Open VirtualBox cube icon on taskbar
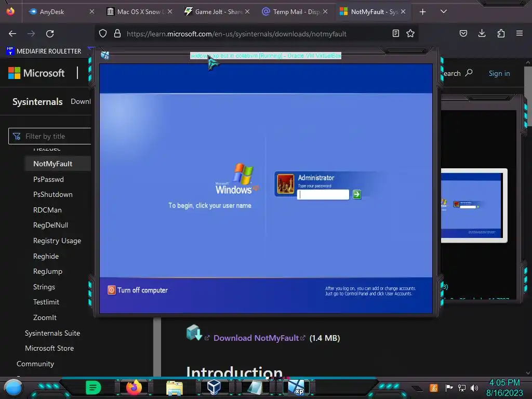Image resolution: width=532 pixels, height=399 pixels. tap(214, 388)
